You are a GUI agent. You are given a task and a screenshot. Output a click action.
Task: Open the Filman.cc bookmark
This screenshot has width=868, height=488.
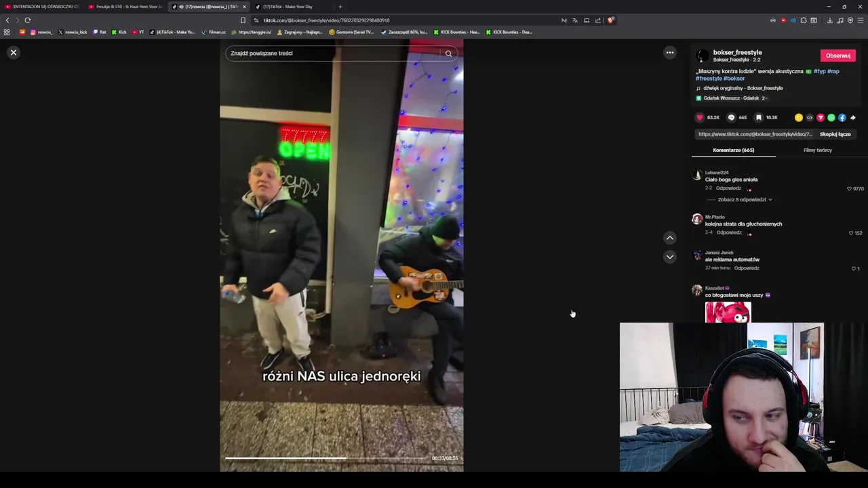pyautogui.click(x=214, y=32)
